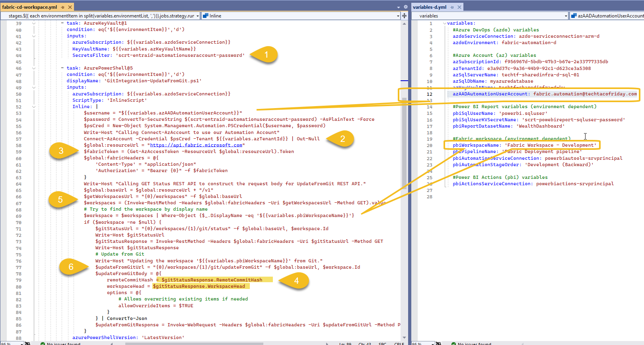
Task: Collapse the AzureKeyVault@1 task at line 39
Action: click(34, 23)
